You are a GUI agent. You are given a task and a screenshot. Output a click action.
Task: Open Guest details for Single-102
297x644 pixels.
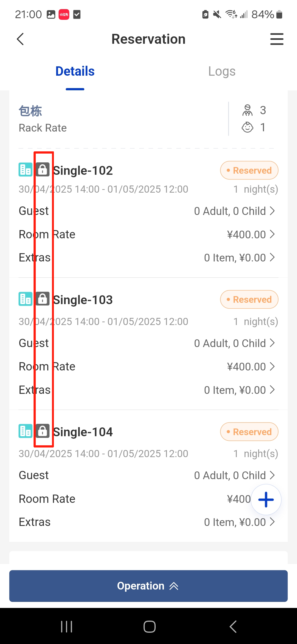(234, 211)
